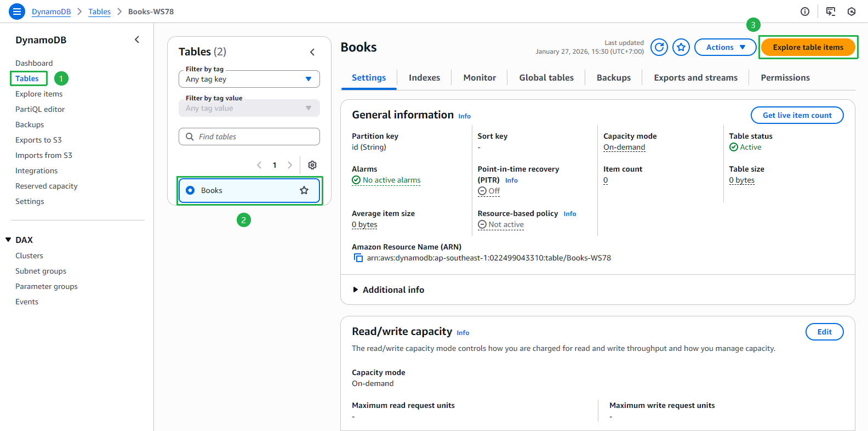The height and width of the screenshot is (431, 868).
Task: Click the 0 bytes Table size value
Action: (x=741, y=180)
